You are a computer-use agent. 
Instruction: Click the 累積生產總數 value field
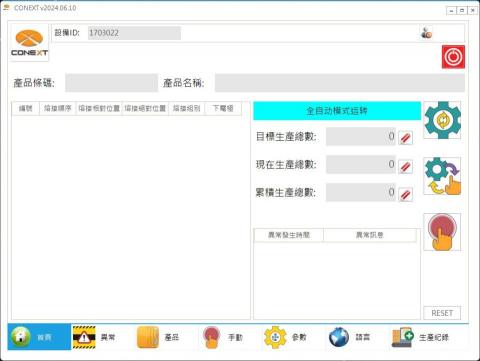pyautogui.click(x=361, y=192)
